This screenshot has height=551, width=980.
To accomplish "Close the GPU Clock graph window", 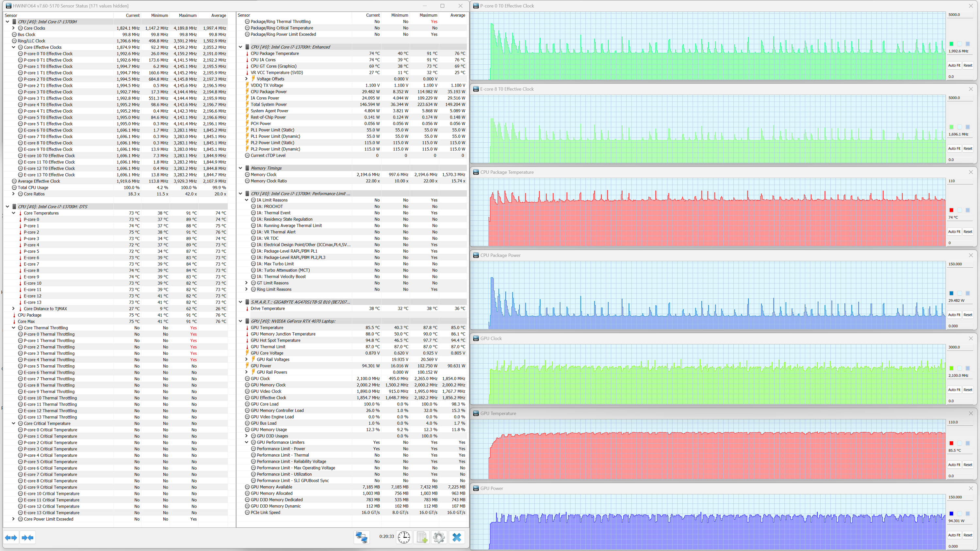I will pyautogui.click(x=971, y=338).
